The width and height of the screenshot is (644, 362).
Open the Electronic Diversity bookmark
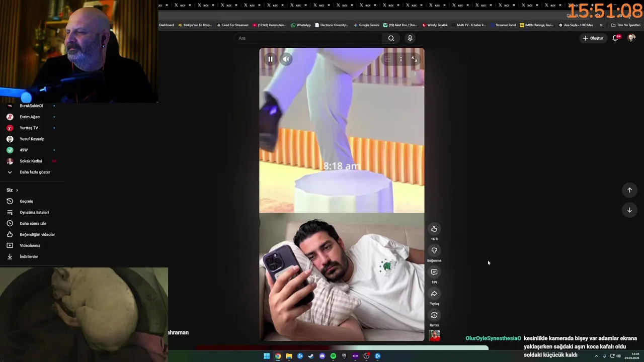[x=331, y=25]
